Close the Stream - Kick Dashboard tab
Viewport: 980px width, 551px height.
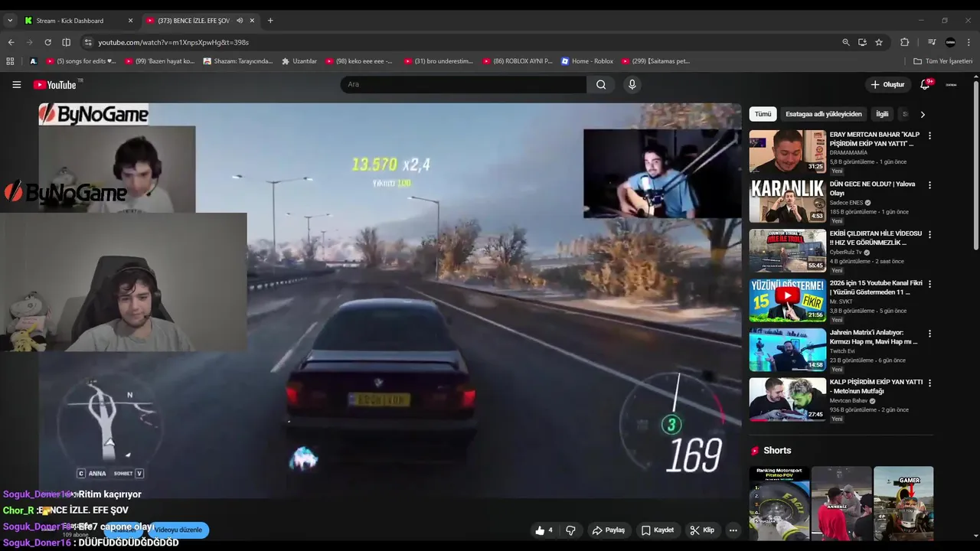(x=130, y=21)
